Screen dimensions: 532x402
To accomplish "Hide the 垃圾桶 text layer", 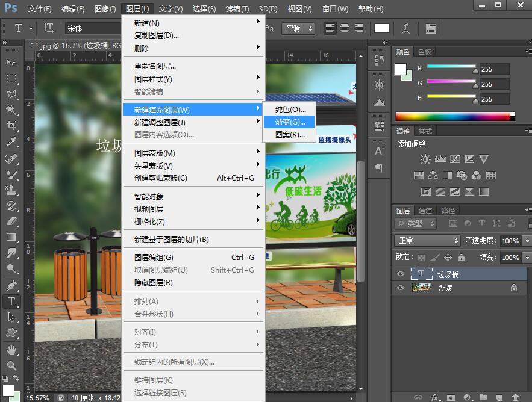I will coord(399,273).
